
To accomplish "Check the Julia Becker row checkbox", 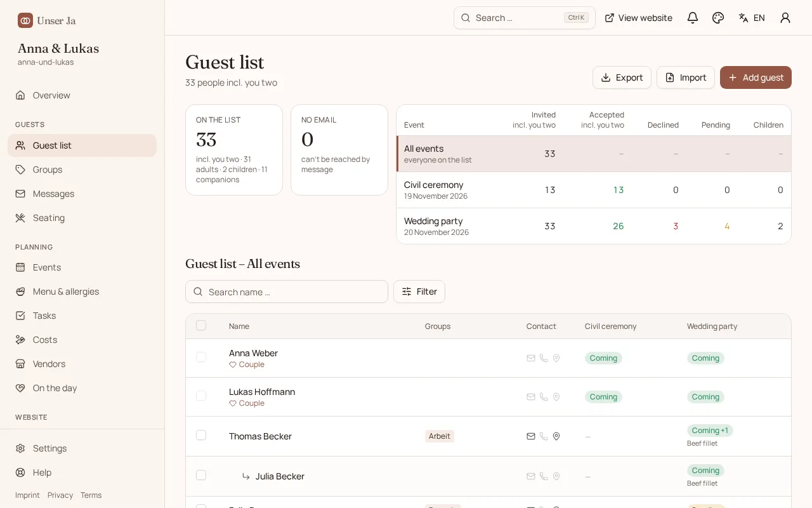I will click(x=201, y=475).
